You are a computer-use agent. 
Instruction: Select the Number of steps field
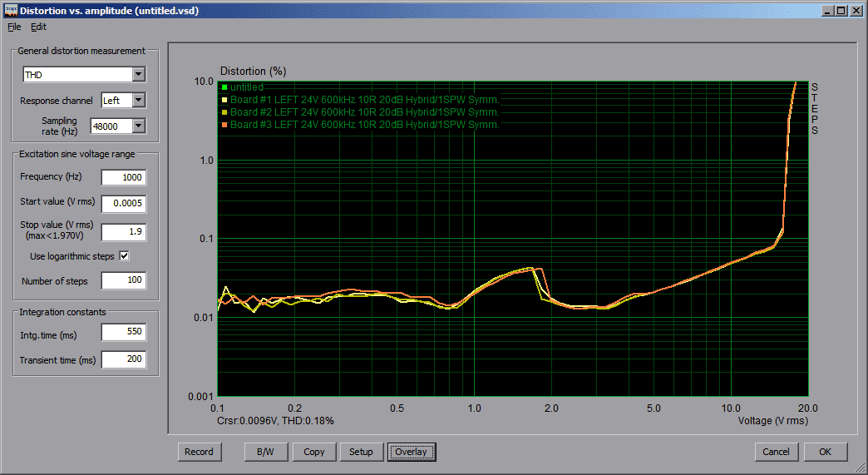(x=123, y=281)
